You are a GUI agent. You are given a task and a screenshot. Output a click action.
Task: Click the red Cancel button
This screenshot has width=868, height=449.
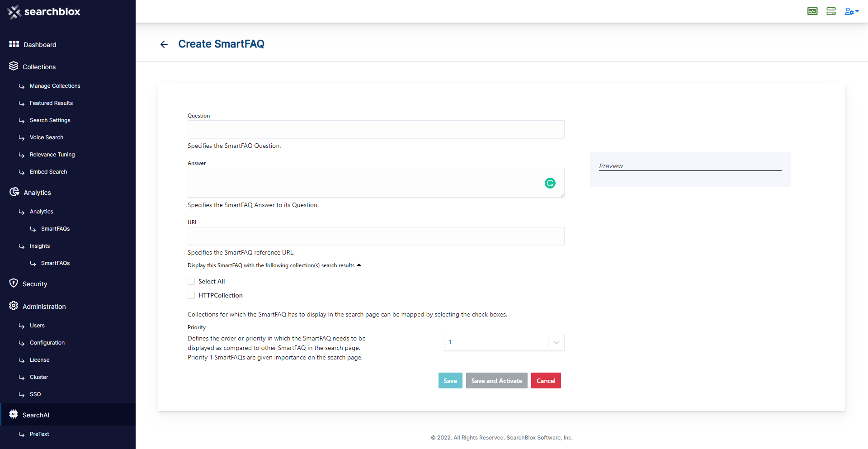click(x=546, y=381)
